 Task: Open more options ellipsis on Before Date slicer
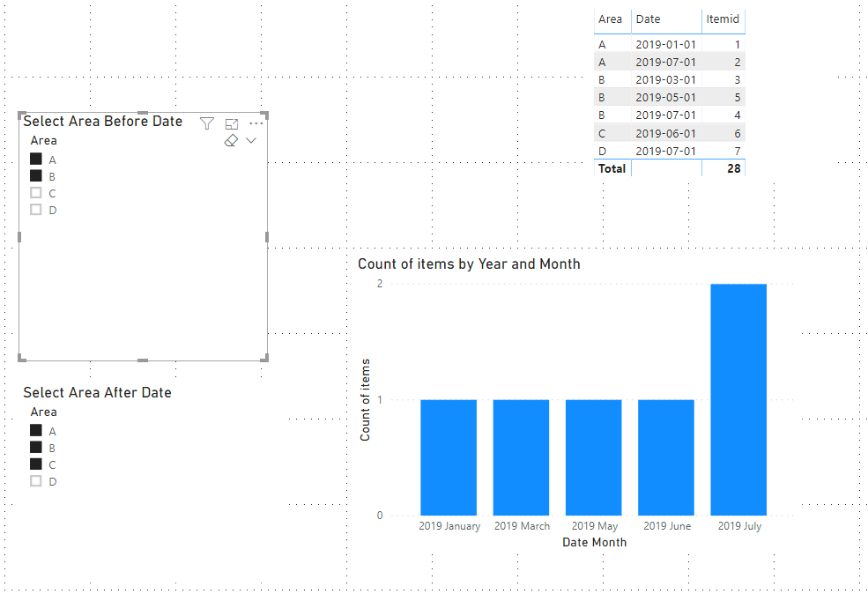point(256,123)
